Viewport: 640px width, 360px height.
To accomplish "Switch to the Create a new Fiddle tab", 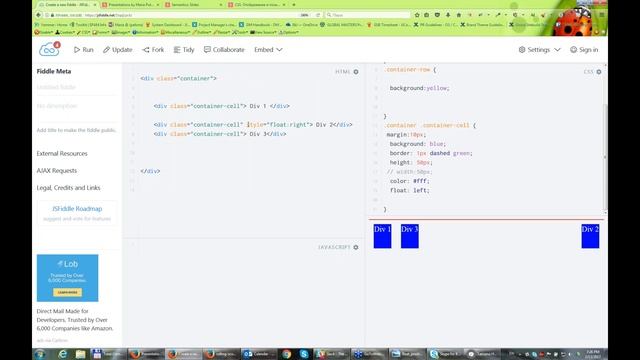I will click(x=67, y=4).
